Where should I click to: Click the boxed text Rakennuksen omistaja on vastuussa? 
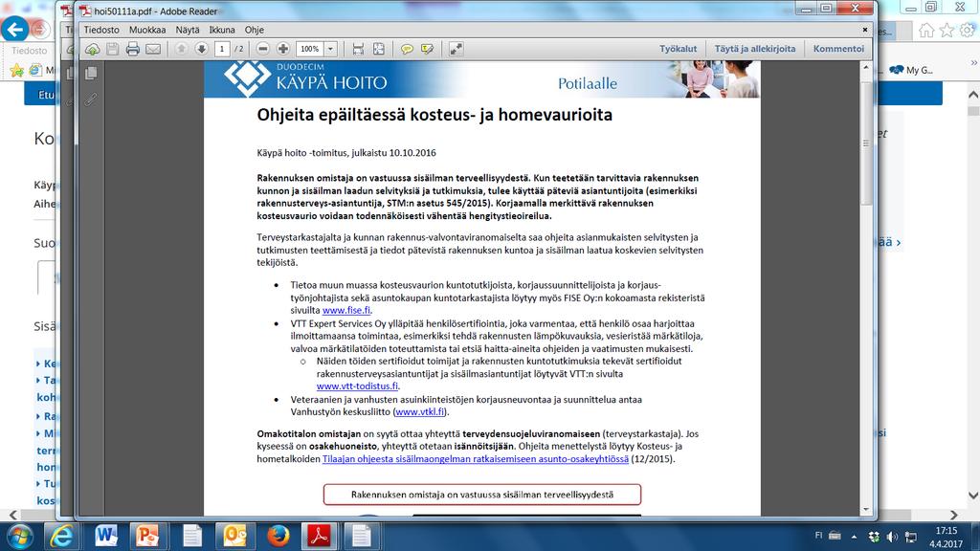point(482,495)
